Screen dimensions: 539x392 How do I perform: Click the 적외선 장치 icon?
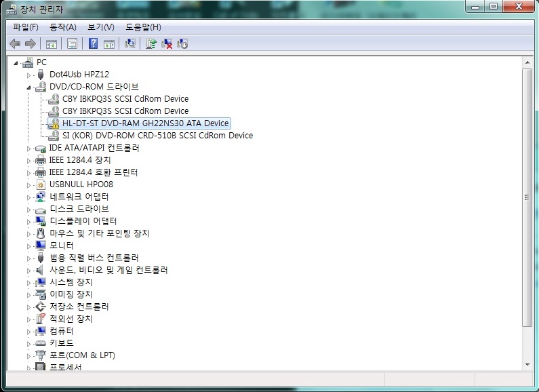click(41, 319)
